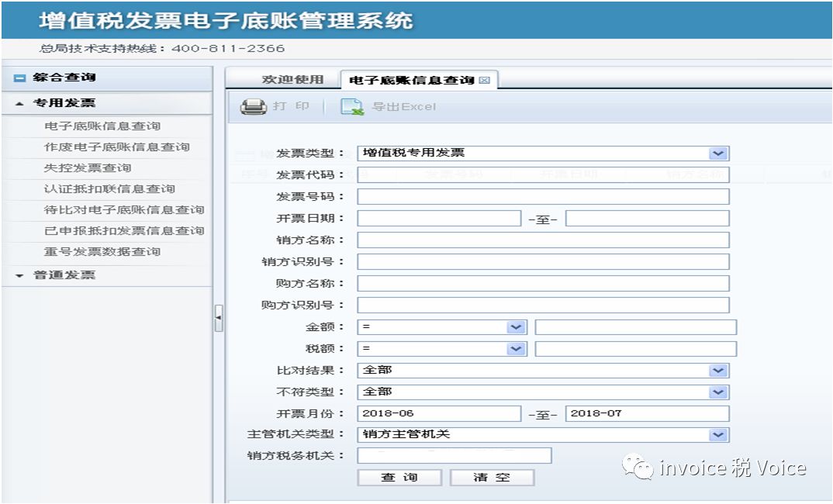The image size is (833, 504).
Task: Click the 税额 value input field
Action: [635, 349]
